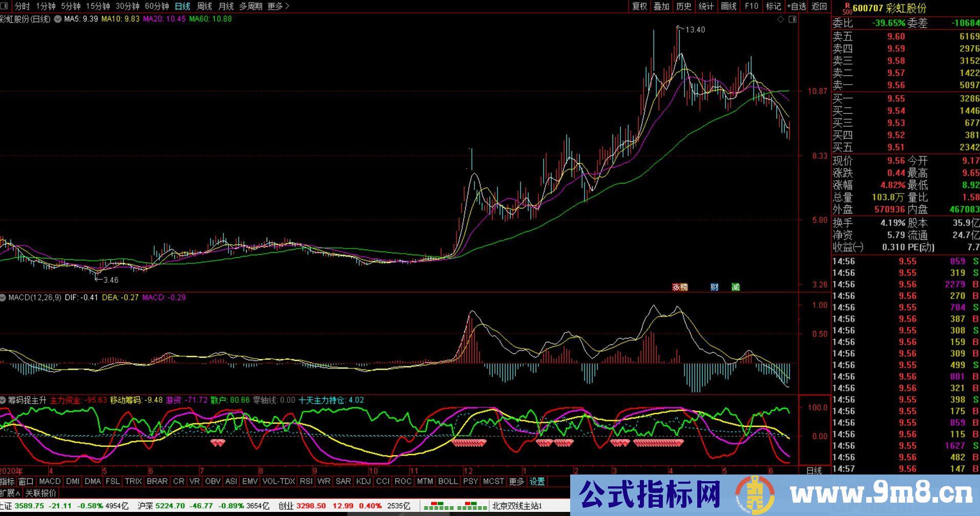The width and height of the screenshot is (980, 516).
Task: Open the 关联报价 tab
Action: click(x=41, y=493)
